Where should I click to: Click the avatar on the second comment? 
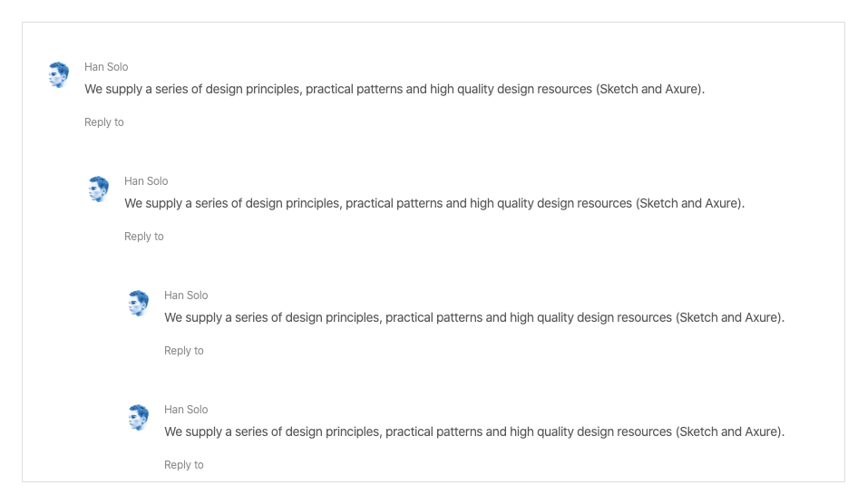[x=99, y=189]
